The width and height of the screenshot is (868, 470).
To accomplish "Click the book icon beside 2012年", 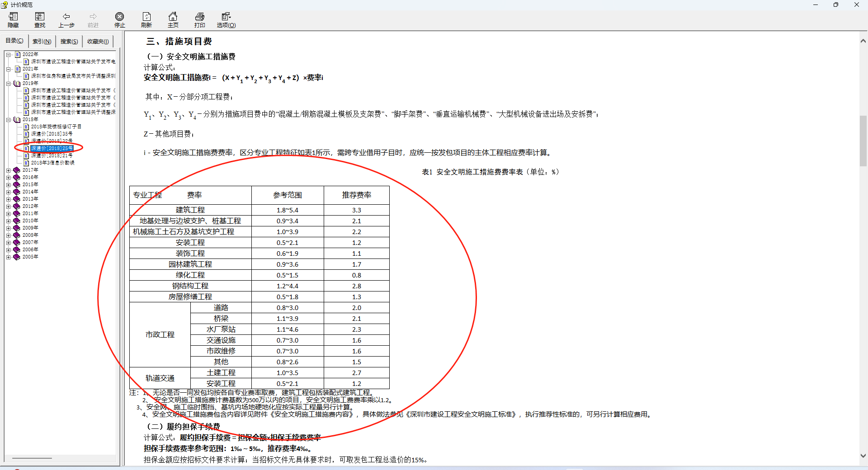I will [17, 207].
